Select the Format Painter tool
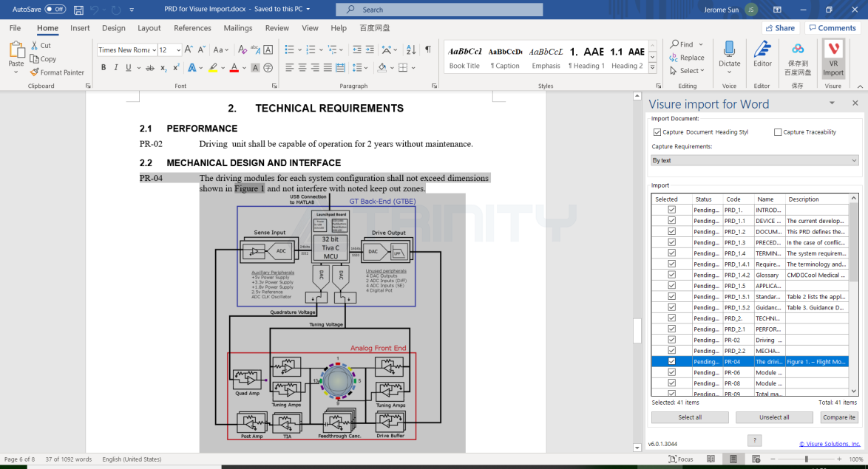868x469 pixels. coord(58,72)
